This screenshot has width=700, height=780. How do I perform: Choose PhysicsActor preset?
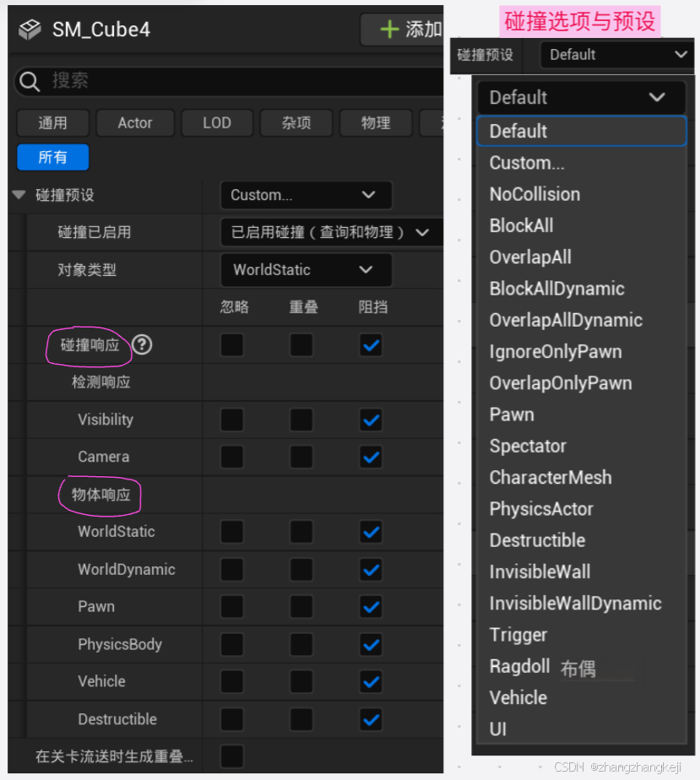click(x=582, y=509)
